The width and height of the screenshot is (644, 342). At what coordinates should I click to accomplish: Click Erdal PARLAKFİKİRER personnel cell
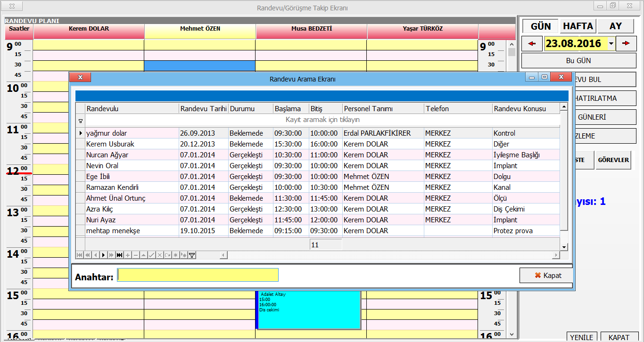383,133
